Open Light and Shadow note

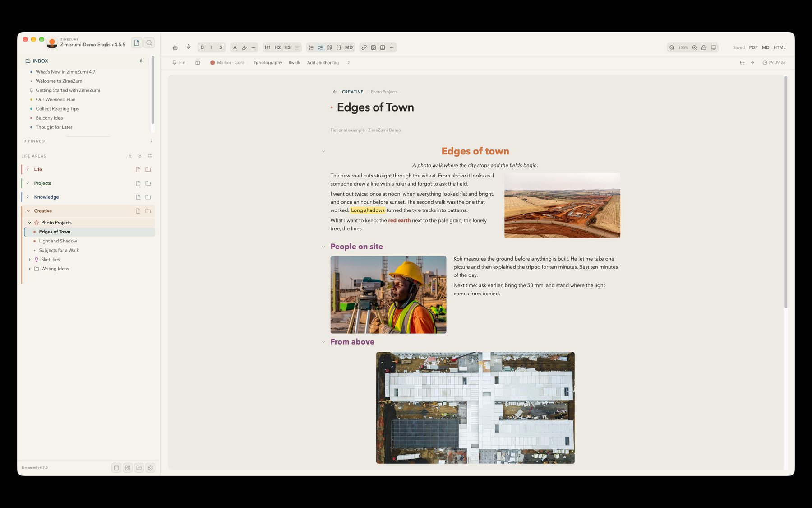click(58, 241)
